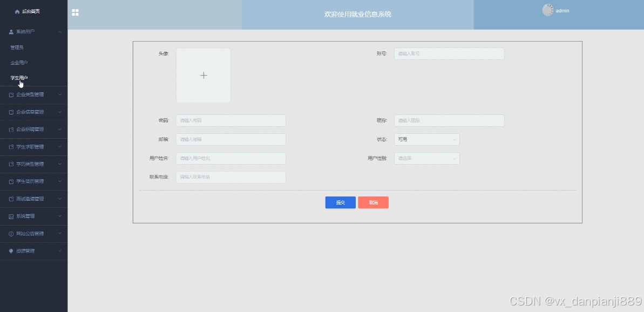Screen dimensions: 644x312
Task: Focus the 账号 input field
Action: [449, 54]
